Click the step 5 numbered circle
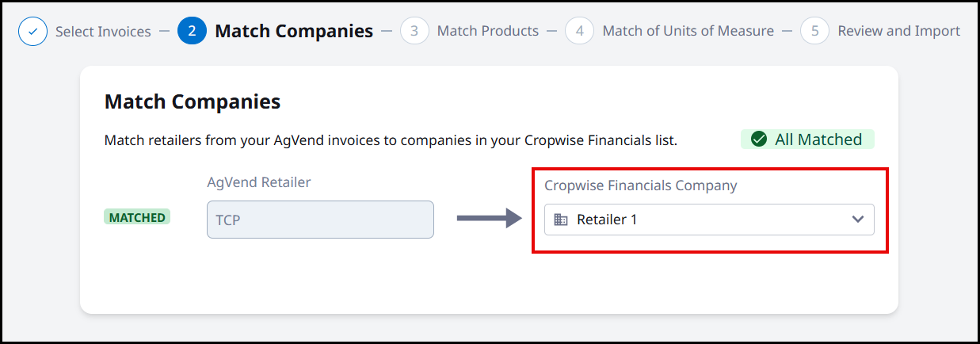Screen dimensions: 980x344 pos(815,32)
